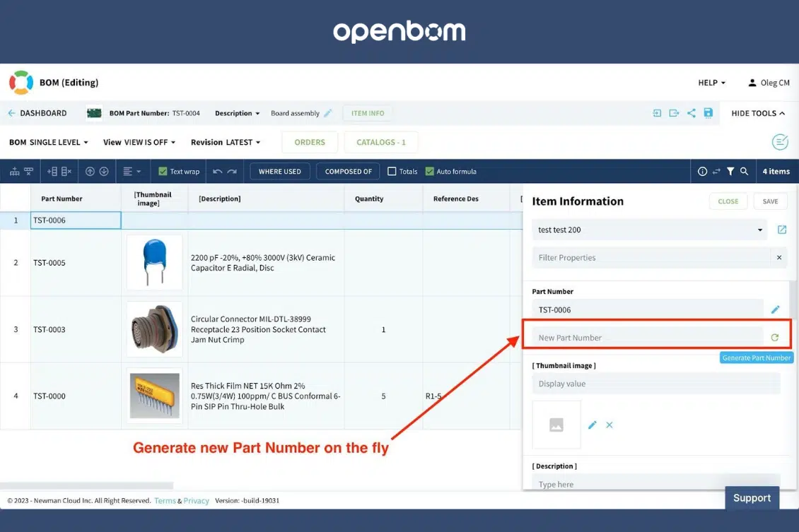Click the COMPOSED OF button
This screenshot has width=799, height=532.
tap(349, 172)
